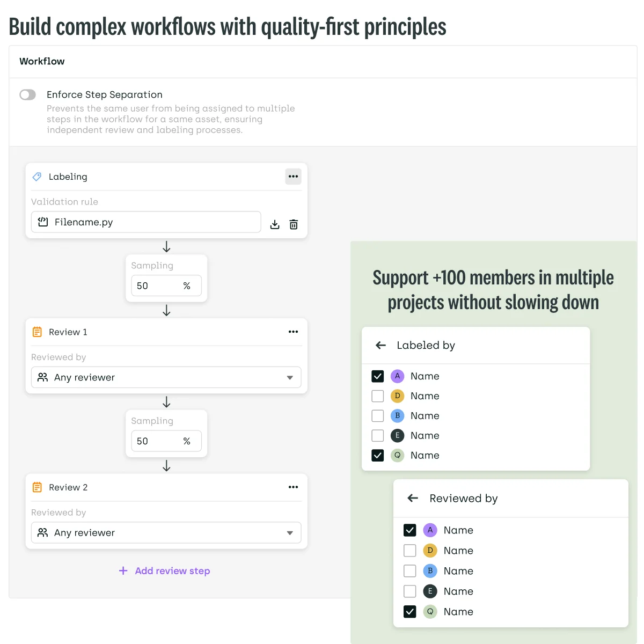
Task: Go back from the Labeled by panel
Action: (381, 345)
